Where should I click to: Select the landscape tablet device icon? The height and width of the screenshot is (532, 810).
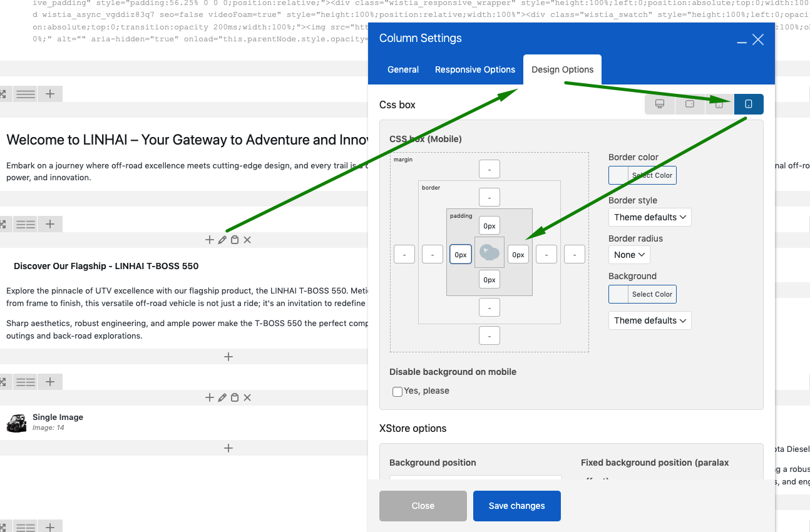(x=690, y=105)
